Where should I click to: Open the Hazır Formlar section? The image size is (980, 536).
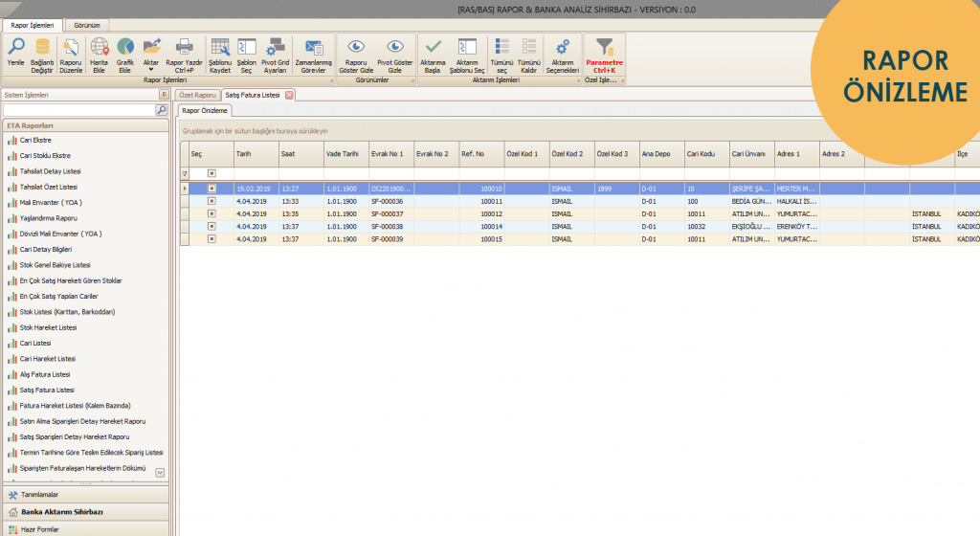(x=85, y=529)
